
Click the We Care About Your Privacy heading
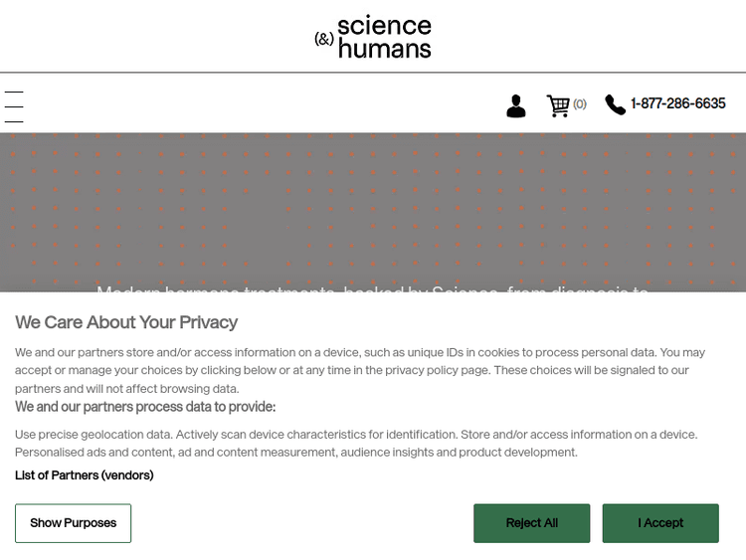[126, 322]
